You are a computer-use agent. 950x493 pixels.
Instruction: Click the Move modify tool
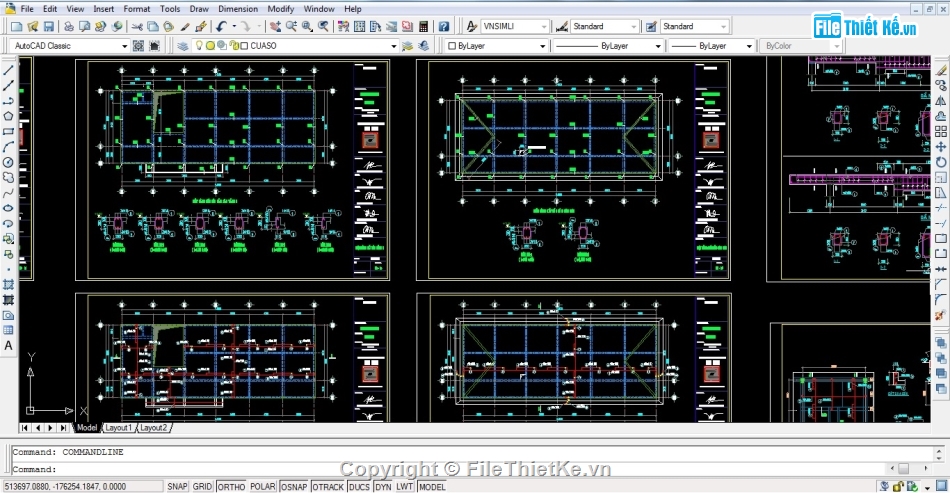pos(941,147)
